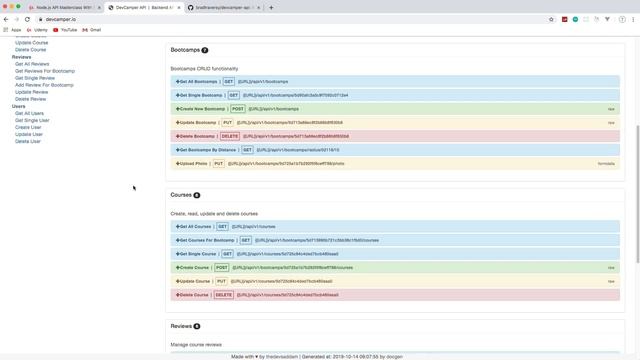Open sidebar link Update Review
The width and height of the screenshot is (640, 360).
pyautogui.click(x=31, y=92)
